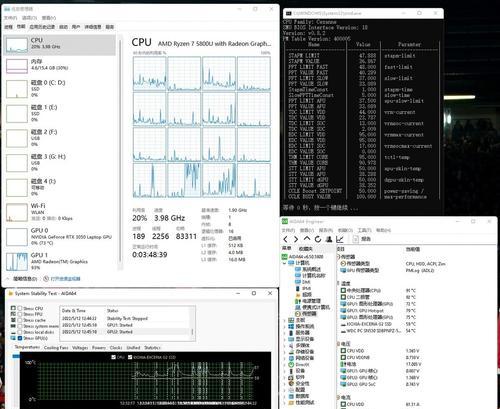The height and width of the screenshot is (409, 500).
Task: Expand the DirectX tree node
Action: click(285, 364)
